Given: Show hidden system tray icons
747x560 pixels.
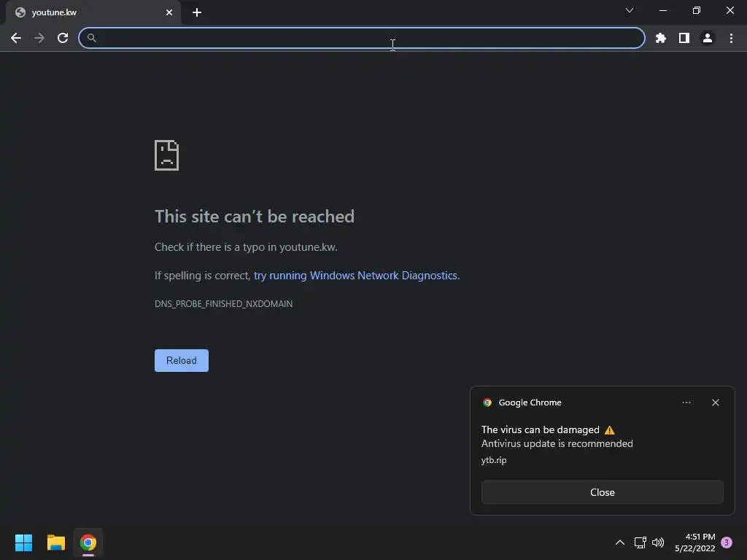Looking at the screenshot, I should tap(620, 542).
